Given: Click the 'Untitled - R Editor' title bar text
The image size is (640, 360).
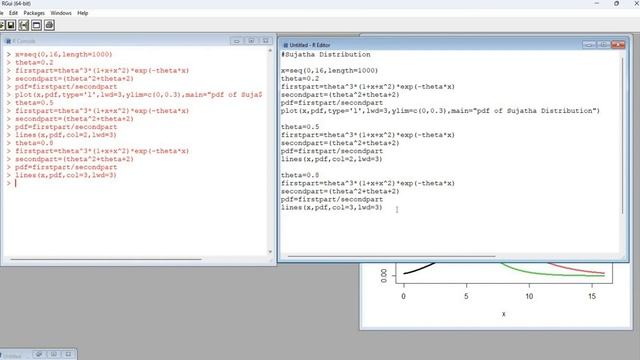Looking at the screenshot, I should (310, 45).
